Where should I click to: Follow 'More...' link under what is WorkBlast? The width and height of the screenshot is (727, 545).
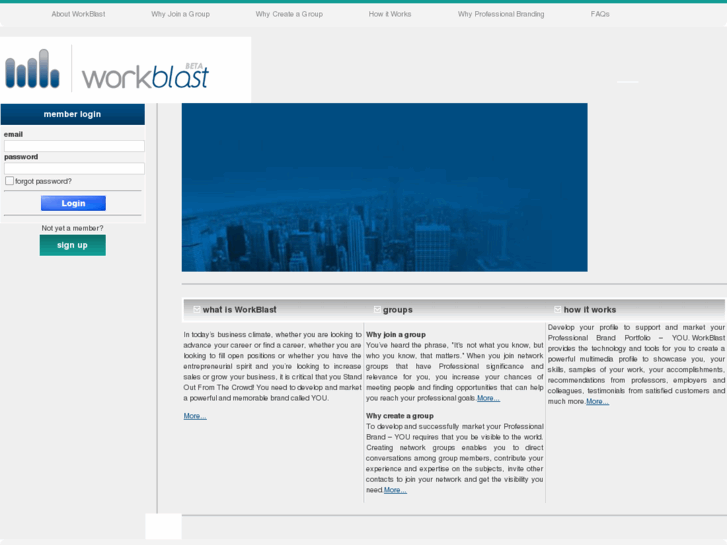[x=195, y=416]
